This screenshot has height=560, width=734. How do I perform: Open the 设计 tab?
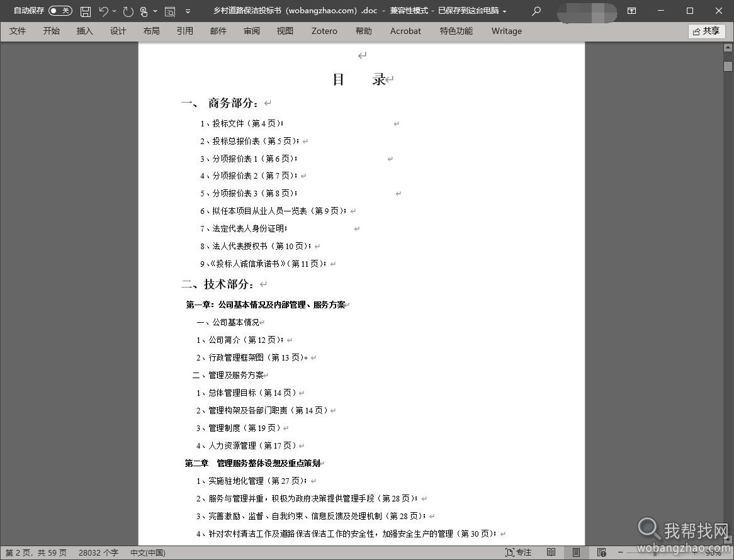tap(118, 31)
